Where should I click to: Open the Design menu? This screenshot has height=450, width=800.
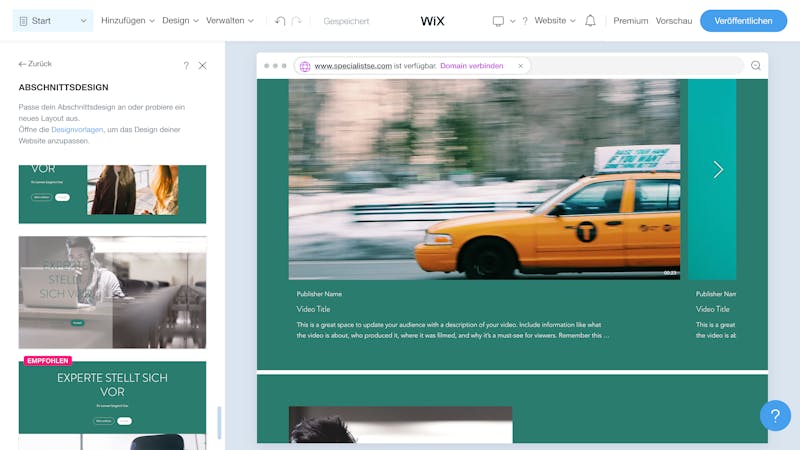pyautogui.click(x=180, y=21)
